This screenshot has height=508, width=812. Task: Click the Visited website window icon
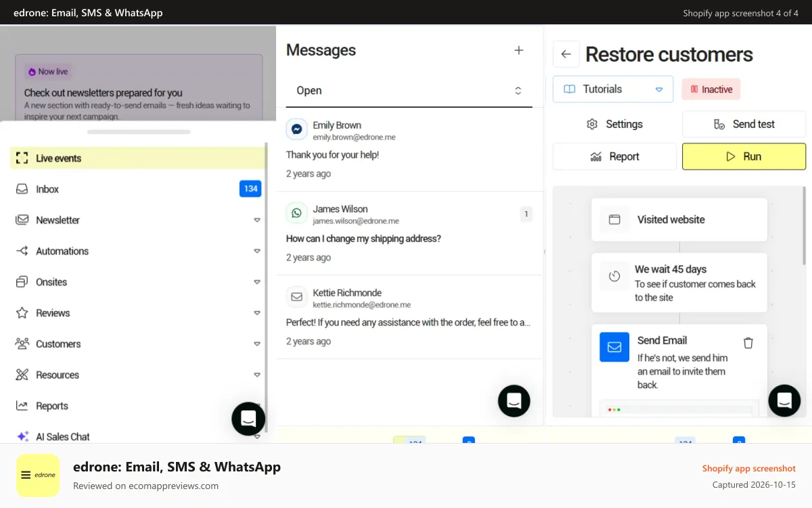click(614, 219)
